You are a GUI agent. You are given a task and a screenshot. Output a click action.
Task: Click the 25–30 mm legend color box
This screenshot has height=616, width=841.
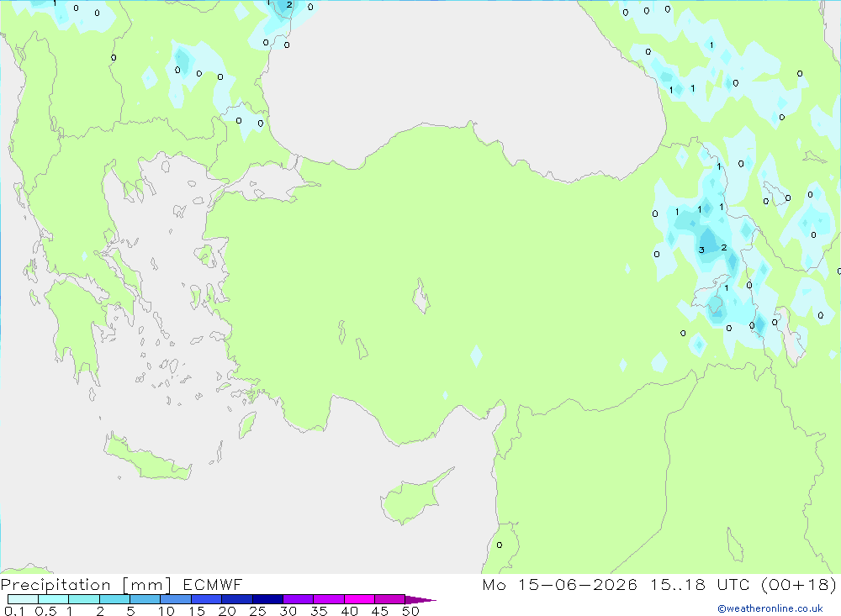pyautogui.click(x=267, y=599)
